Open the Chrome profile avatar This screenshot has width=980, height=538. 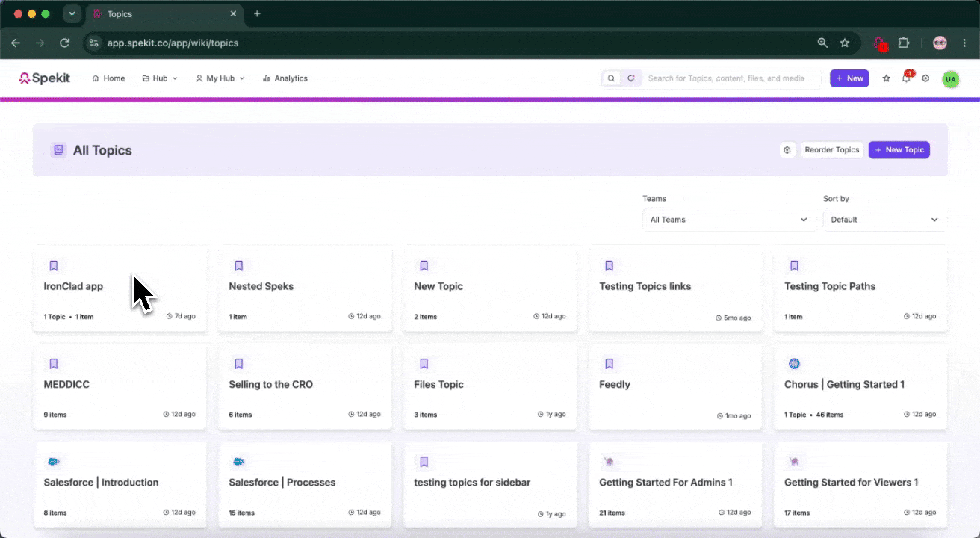940,43
